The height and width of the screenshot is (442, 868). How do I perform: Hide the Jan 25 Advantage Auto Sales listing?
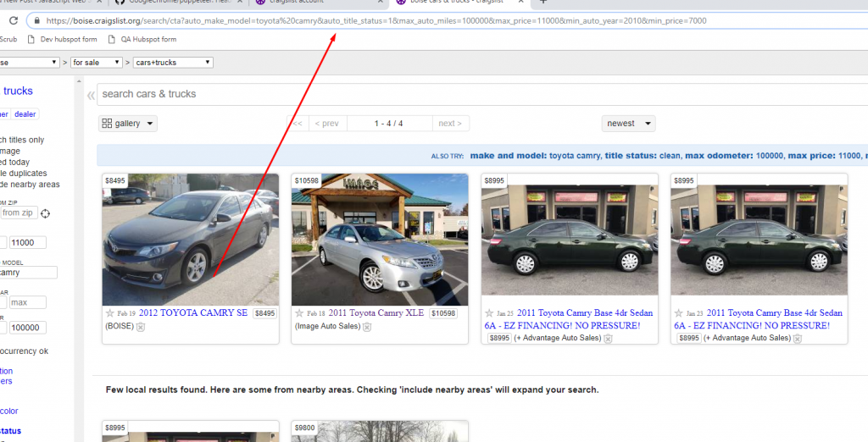608,338
